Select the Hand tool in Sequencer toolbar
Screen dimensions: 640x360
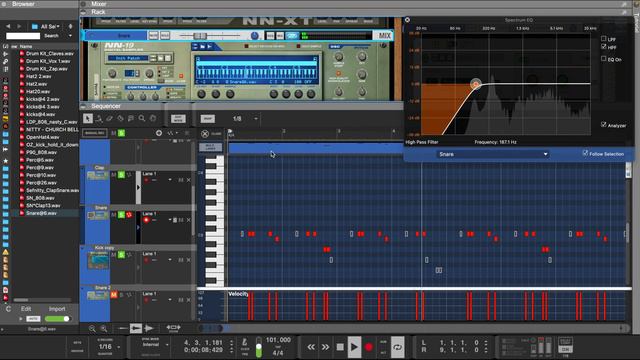point(153,118)
